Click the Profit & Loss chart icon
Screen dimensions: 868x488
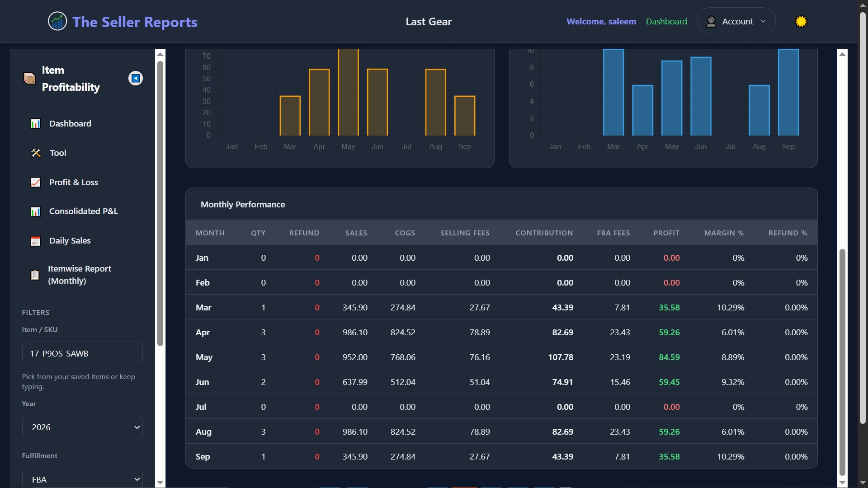pos(36,182)
